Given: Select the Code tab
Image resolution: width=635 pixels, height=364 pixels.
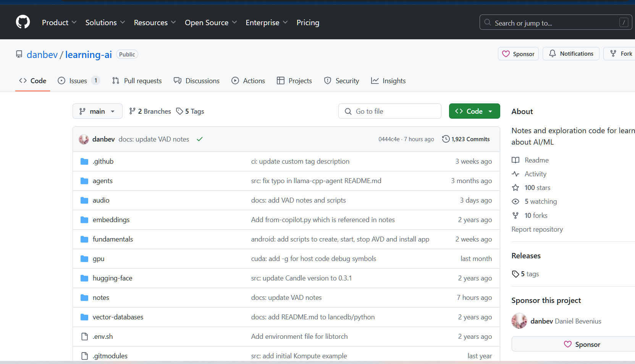Looking at the screenshot, I should pos(32,81).
